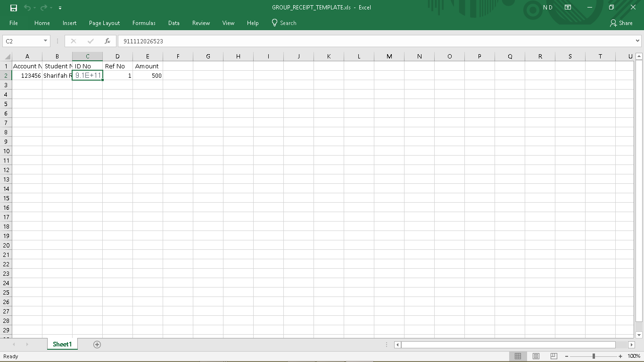Click the 'Amount' header cell
Viewport: 644px width, 362px height.
148,66
